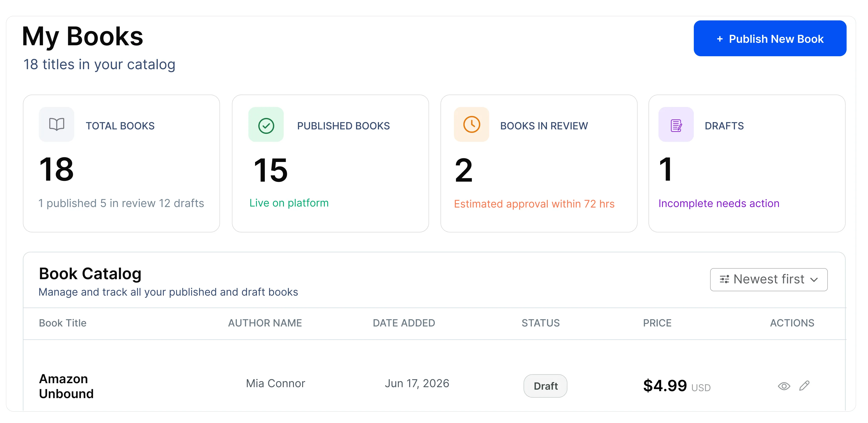Viewport: 868px width, 423px height.
Task: Open the Amazon Unbound book title
Action: click(x=66, y=386)
